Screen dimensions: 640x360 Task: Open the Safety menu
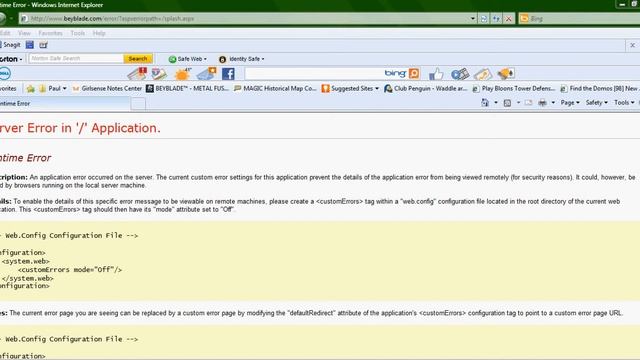coord(596,102)
